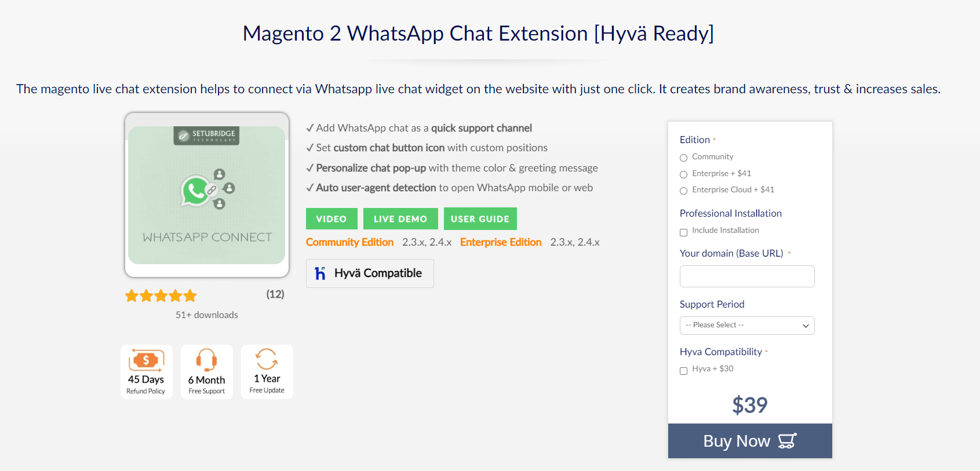Click the five-star rating stars
980x471 pixels.
tap(161, 296)
